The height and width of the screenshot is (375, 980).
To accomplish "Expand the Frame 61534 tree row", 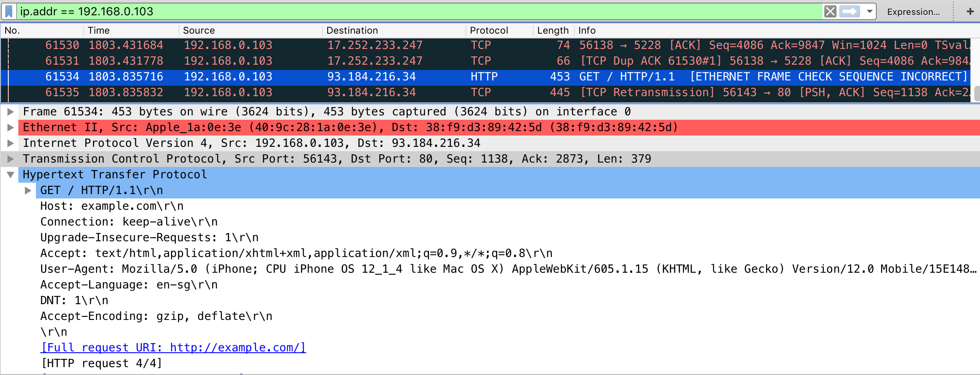I will (x=10, y=112).
